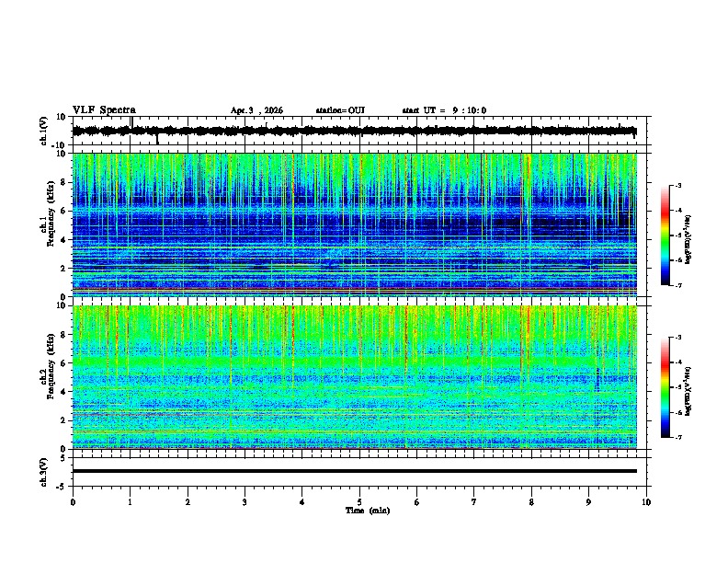Click the "station=OUI" header label
728x563 pixels.
pyautogui.click(x=340, y=110)
